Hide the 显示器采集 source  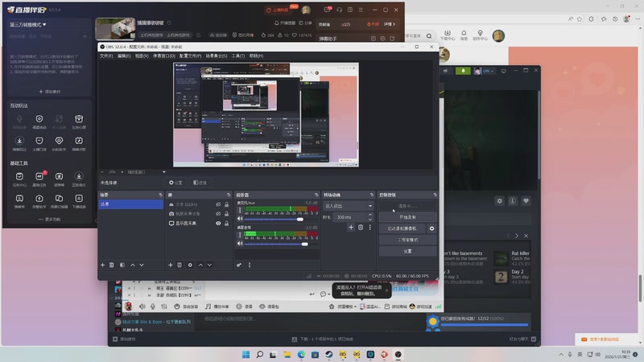218,224
